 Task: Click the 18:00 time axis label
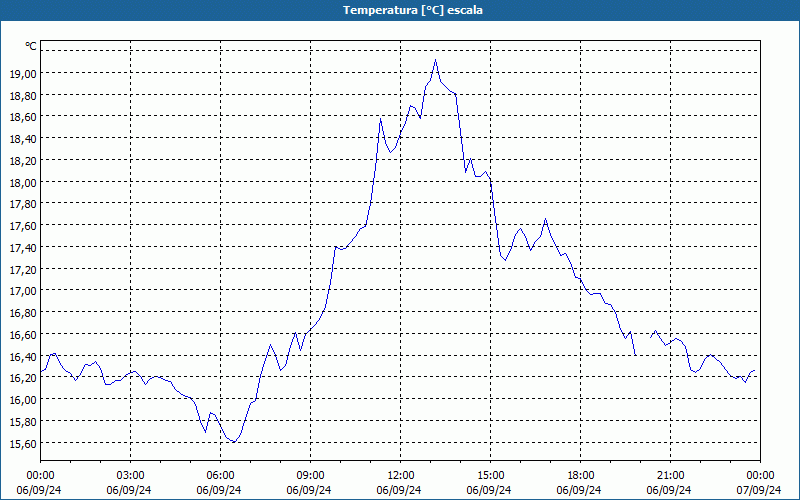click(581, 476)
